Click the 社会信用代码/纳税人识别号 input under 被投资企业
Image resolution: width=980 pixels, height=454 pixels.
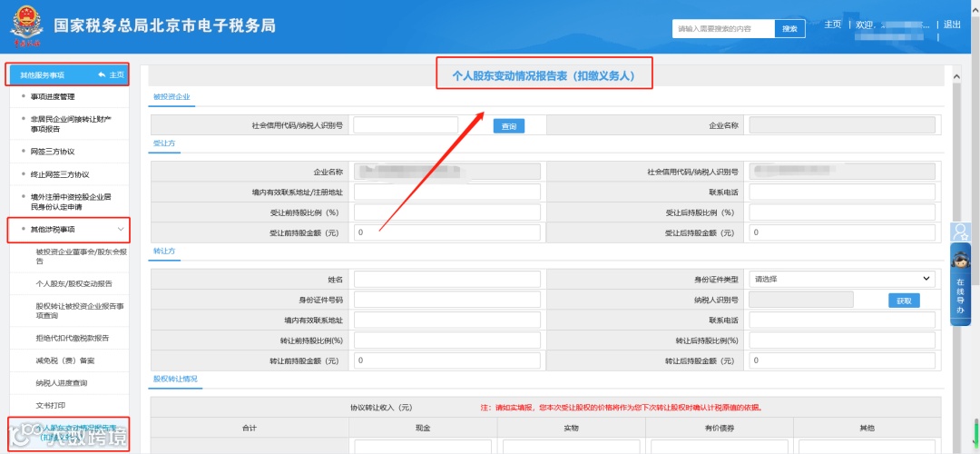[406, 125]
